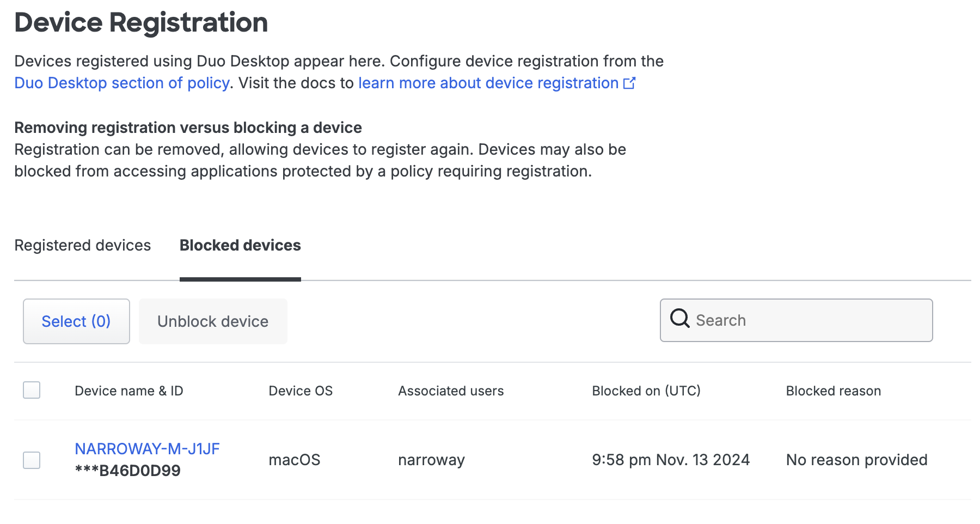980x524 pixels.
Task: Sort by the Device name & ID column
Action: click(x=128, y=390)
